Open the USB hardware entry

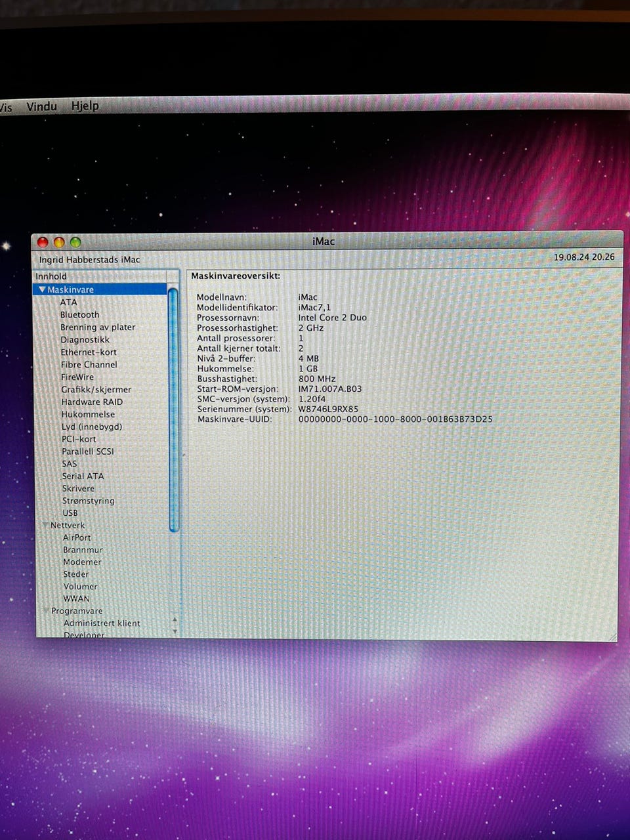click(70, 513)
